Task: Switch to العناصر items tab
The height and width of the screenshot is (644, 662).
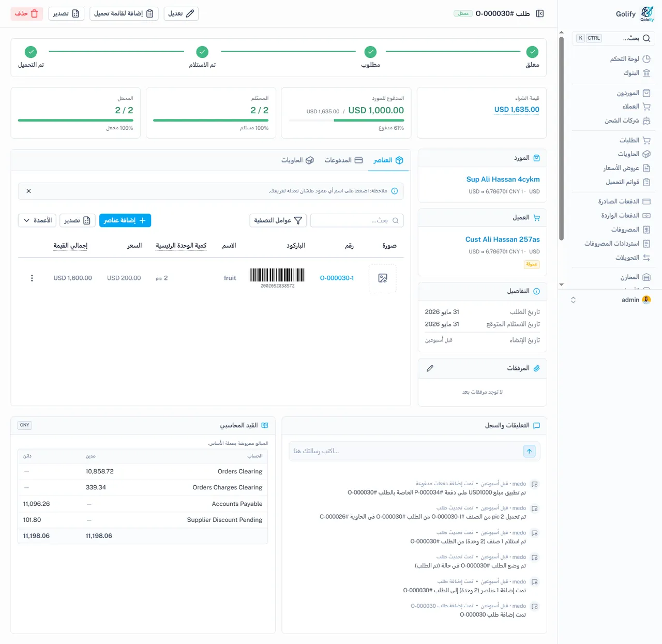Action: (x=388, y=160)
